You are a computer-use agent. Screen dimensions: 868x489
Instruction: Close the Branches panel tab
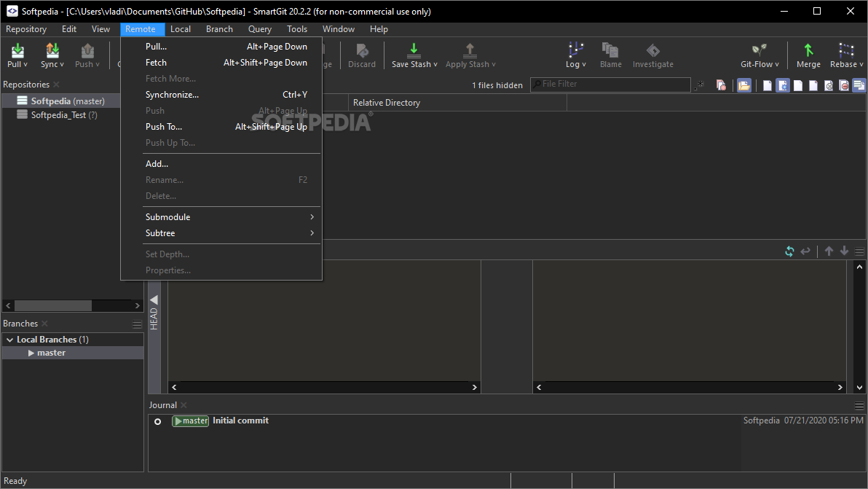[x=45, y=324]
